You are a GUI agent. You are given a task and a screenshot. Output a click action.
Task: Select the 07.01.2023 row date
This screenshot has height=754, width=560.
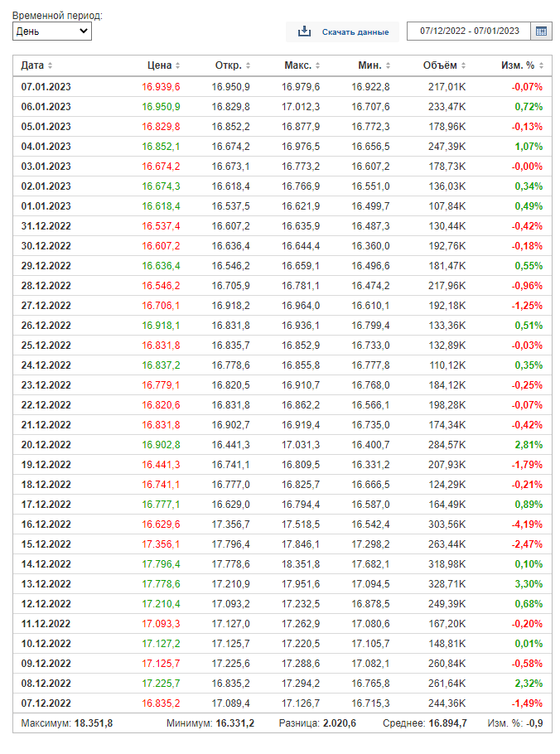(46, 87)
